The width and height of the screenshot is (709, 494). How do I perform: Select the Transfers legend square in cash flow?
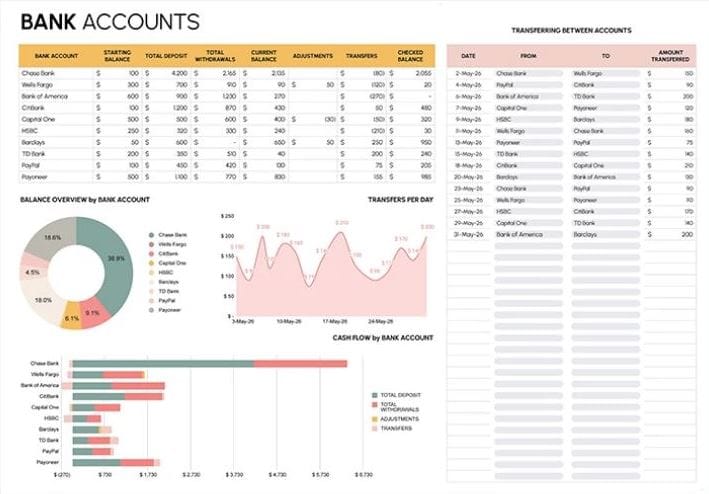[x=374, y=428]
